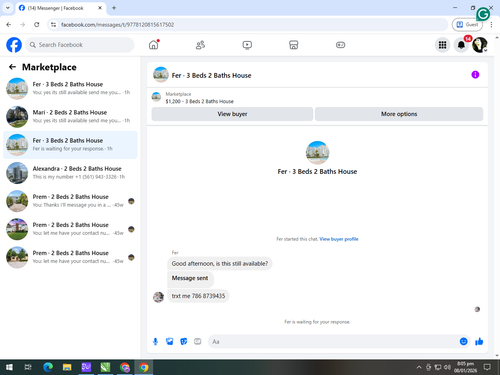This screenshot has width=500, height=375.
Task: Open the Facebook logo home link
Action: tap(14, 45)
